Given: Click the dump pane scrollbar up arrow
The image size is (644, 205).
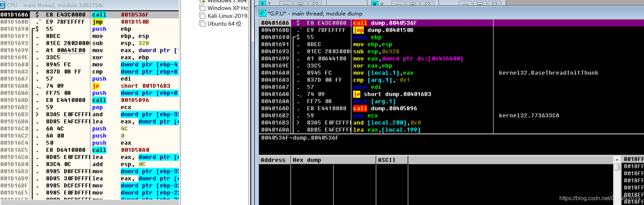Looking at the screenshot, I should [617, 159].
